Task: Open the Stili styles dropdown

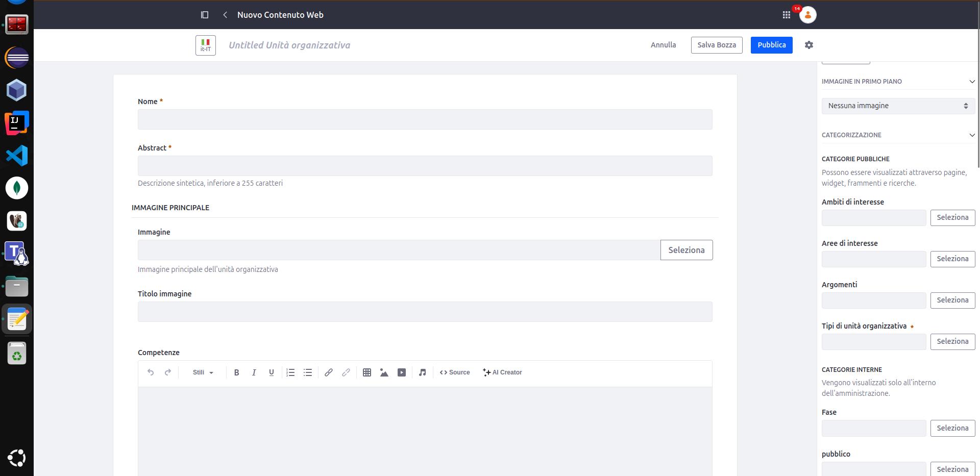Action: 203,372
